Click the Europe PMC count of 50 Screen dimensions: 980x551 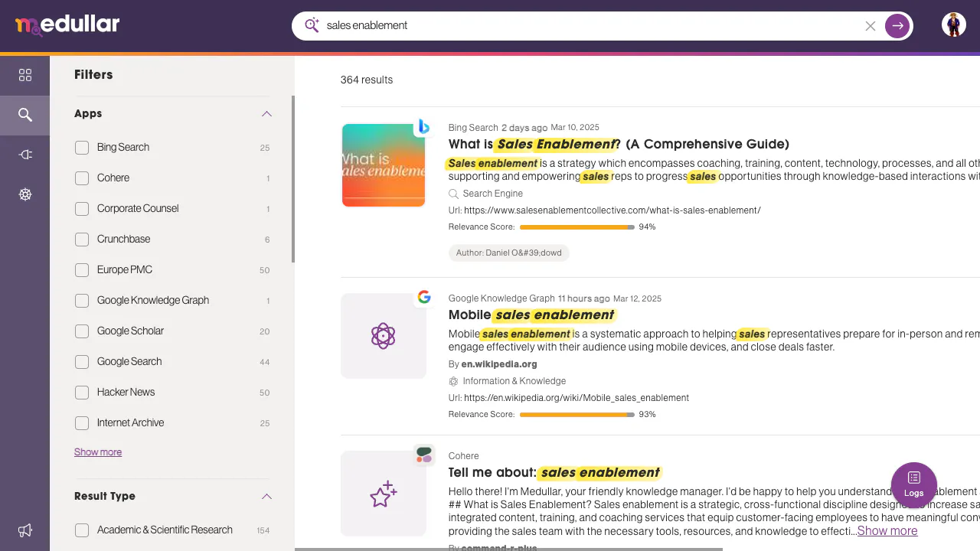pyautogui.click(x=265, y=270)
